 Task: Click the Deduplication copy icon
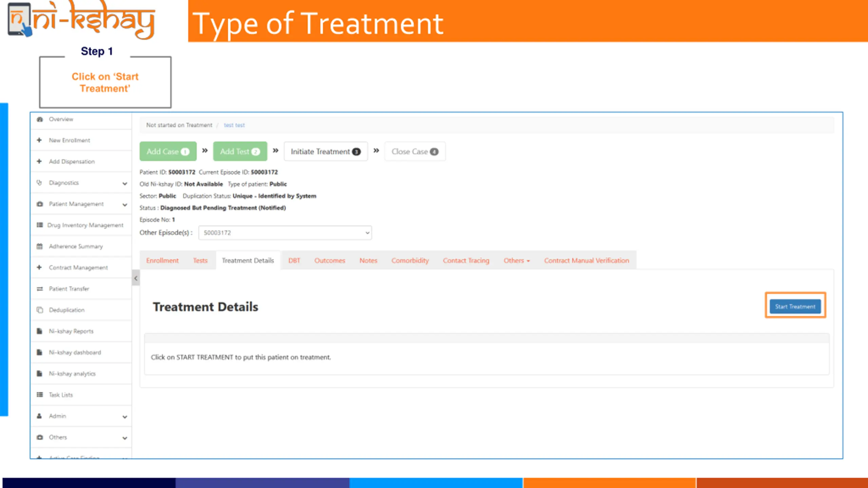click(40, 310)
